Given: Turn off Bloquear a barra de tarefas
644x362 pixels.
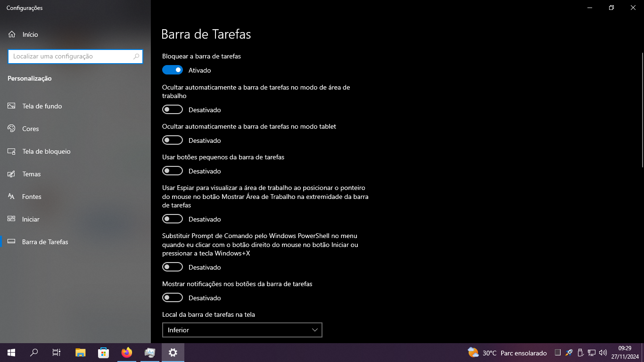Looking at the screenshot, I should tap(173, 70).
